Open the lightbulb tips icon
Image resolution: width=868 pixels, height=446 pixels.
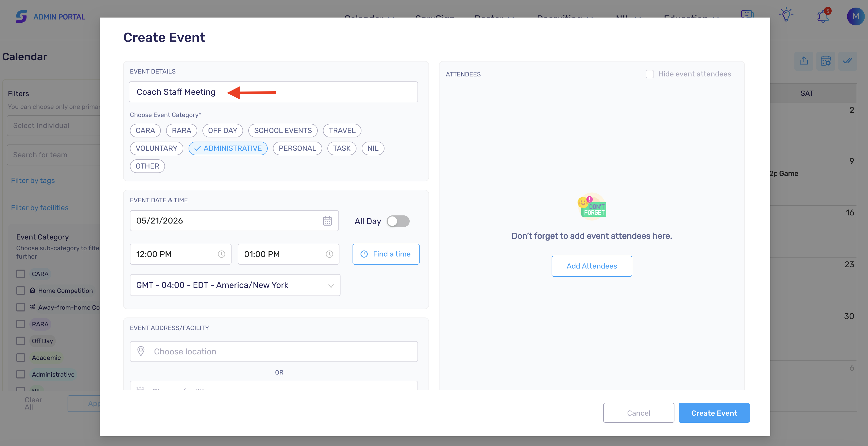coord(786,15)
